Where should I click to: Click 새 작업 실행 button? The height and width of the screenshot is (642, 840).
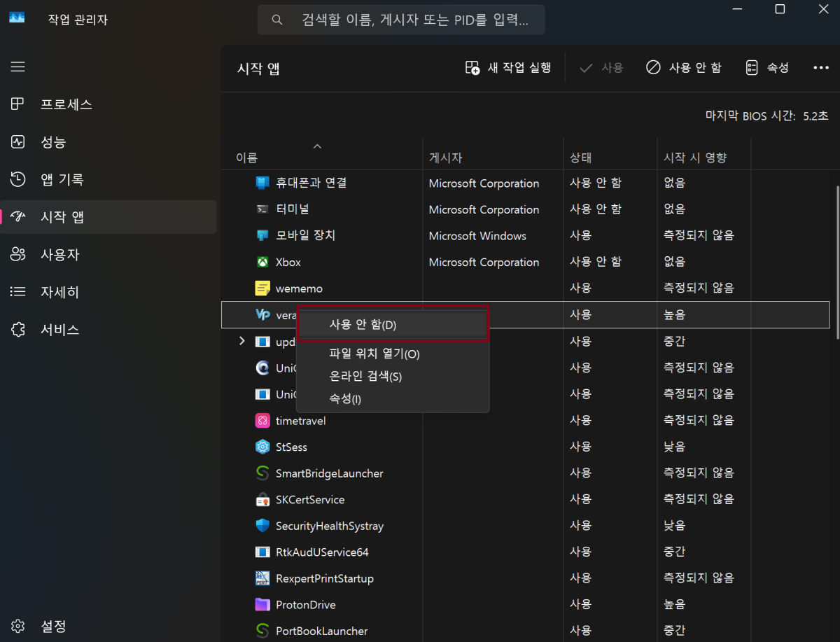click(508, 68)
